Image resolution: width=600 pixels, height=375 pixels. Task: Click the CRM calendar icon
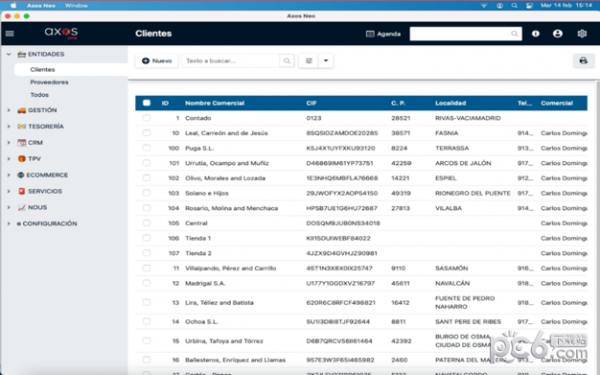point(21,143)
